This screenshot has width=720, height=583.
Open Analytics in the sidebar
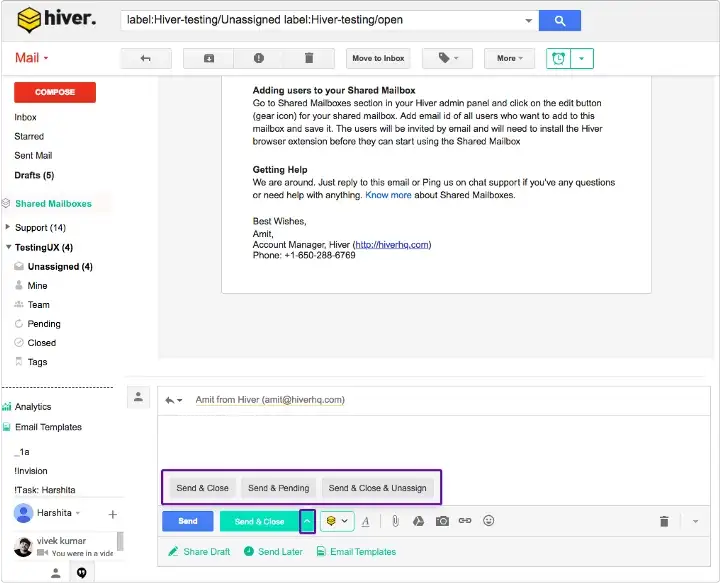(x=33, y=407)
